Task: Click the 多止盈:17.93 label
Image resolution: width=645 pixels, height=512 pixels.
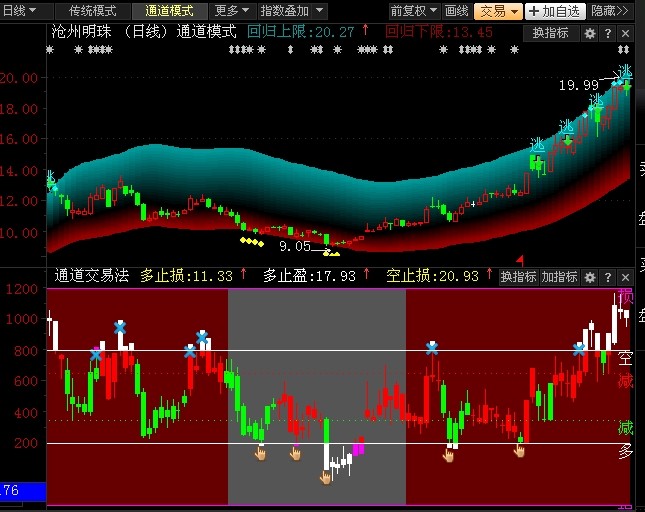Action: (309, 276)
